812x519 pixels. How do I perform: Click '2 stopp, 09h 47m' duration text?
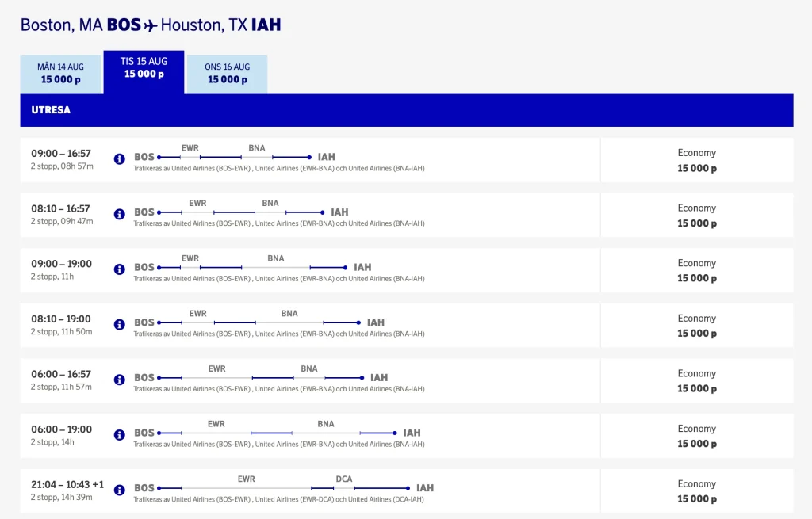(62, 222)
